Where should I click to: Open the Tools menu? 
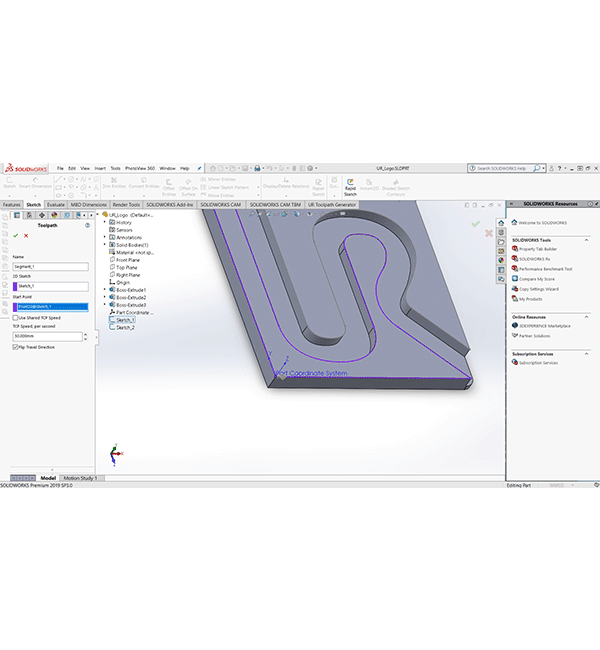click(x=115, y=168)
